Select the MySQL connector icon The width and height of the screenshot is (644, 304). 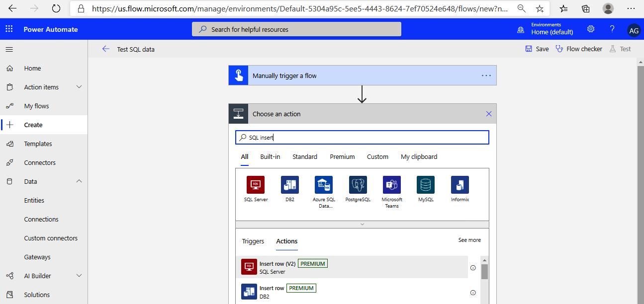pyautogui.click(x=426, y=185)
